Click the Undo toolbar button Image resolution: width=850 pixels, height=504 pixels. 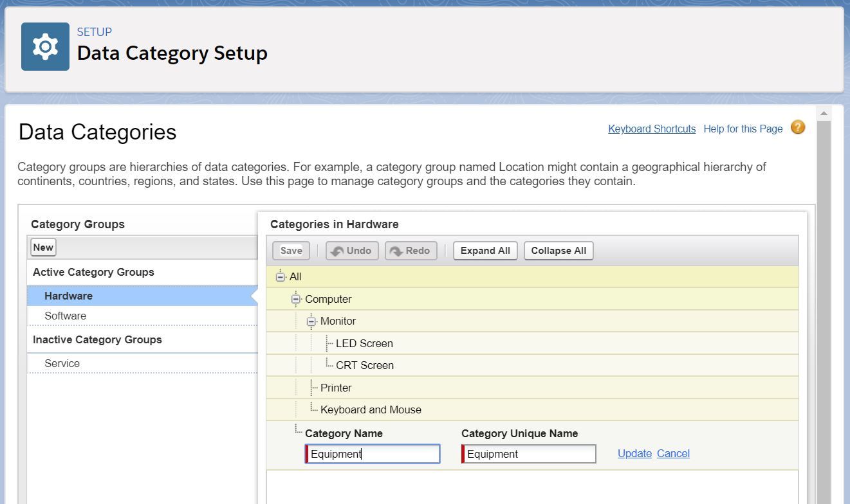point(352,251)
